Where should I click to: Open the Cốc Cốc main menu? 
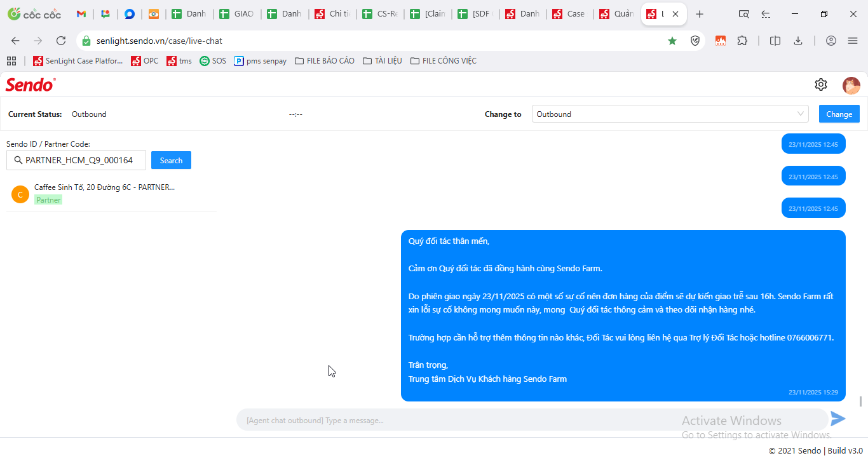click(853, 41)
